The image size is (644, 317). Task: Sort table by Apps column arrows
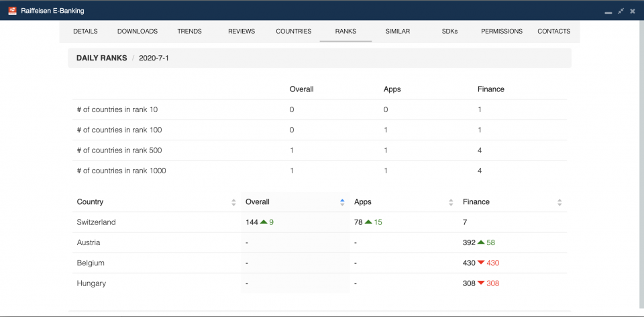451,202
